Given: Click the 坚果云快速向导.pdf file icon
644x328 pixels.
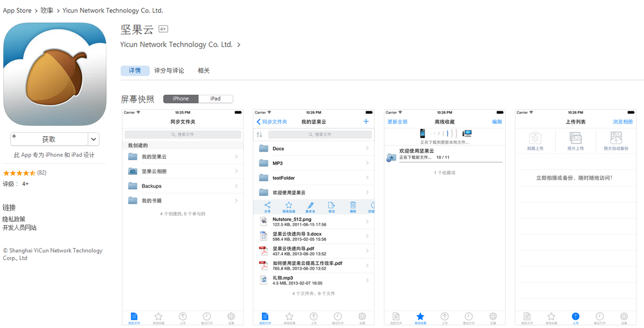Looking at the screenshot, I should pyautogui.click(x=264, y=251).
